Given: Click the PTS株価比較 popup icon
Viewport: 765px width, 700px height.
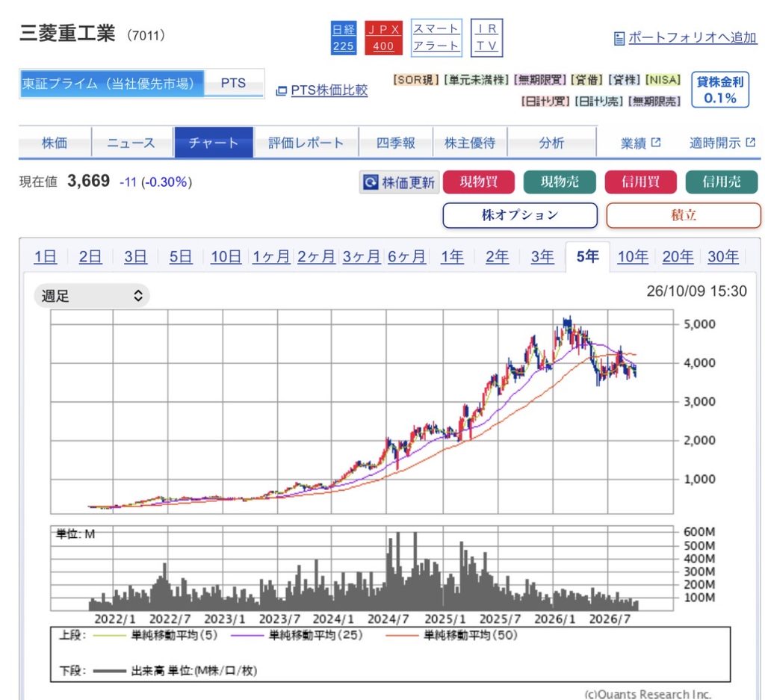Looking at the screenshot, I should pos(281,90).
